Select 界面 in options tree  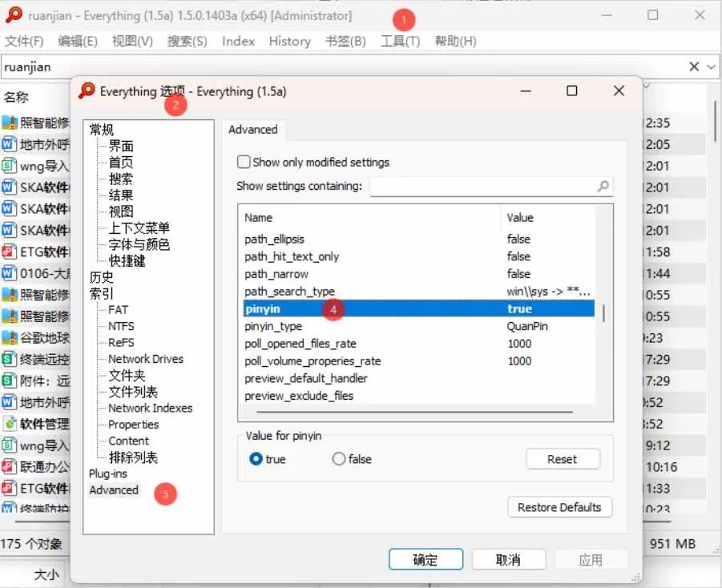coord(121,146)
